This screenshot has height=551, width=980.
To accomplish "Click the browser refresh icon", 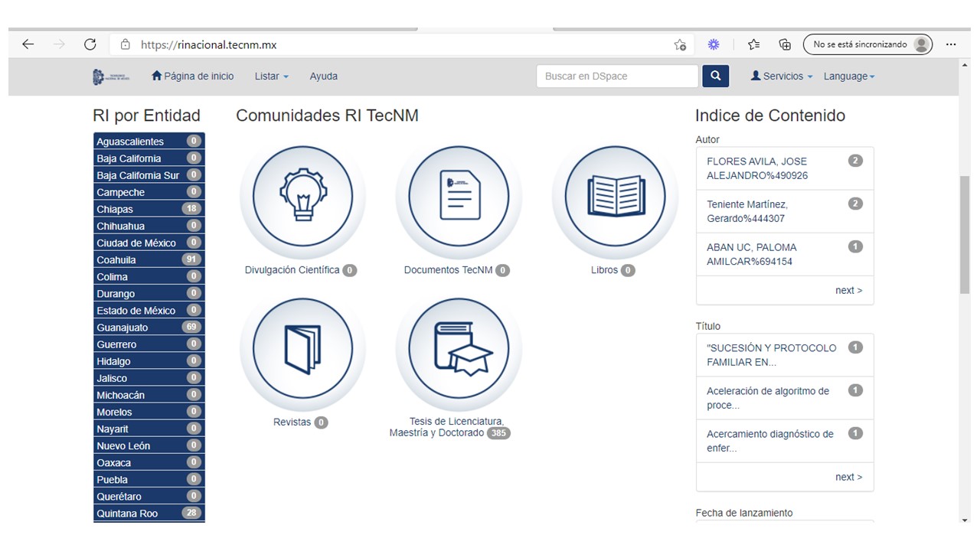I will pyautogui.click(x=90, y=44).
